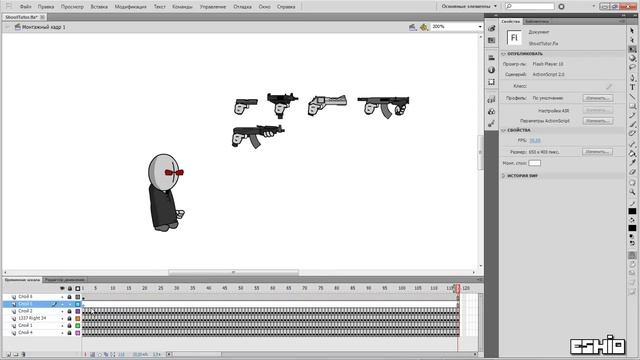Select the Bone tool
Viewport: 640px width, 360px height.
[632, 144]
